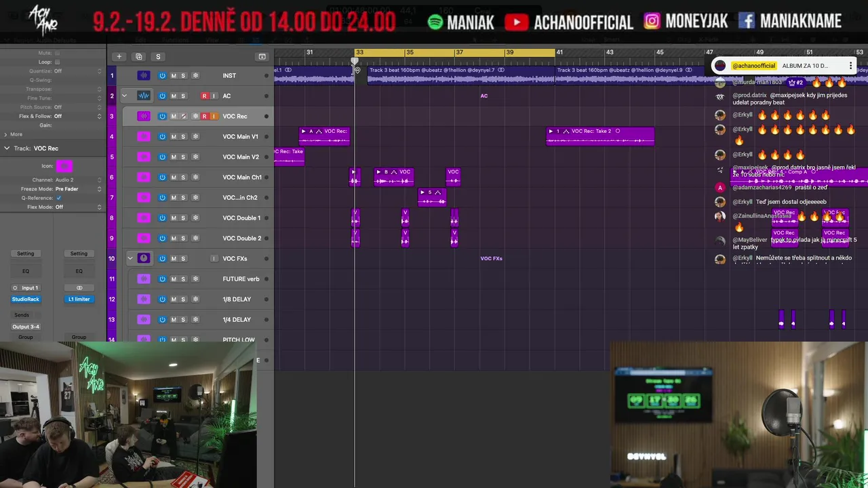Record-enable the AC track
Viewport: 868px width, 488px height.
(x=204, y=96)
